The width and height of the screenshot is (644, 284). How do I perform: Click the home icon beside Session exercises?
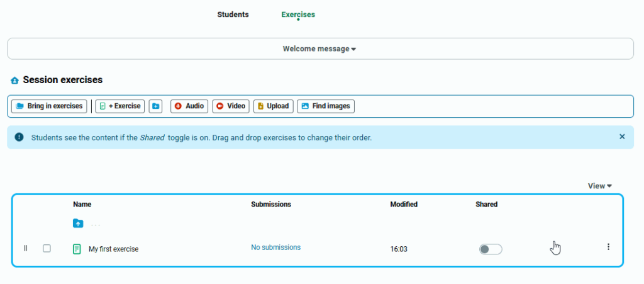click(x=14, y=81)
